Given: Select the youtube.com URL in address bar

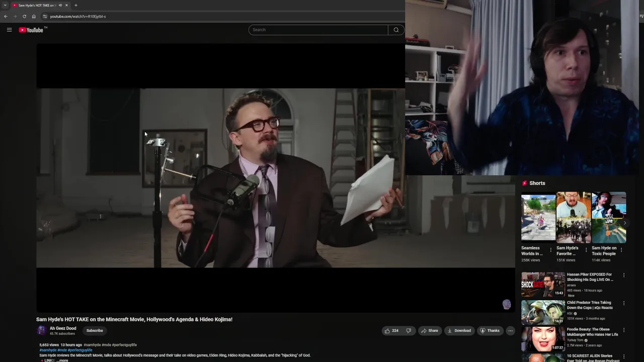Looking at the screenshot, I should (x=78, y=16).
